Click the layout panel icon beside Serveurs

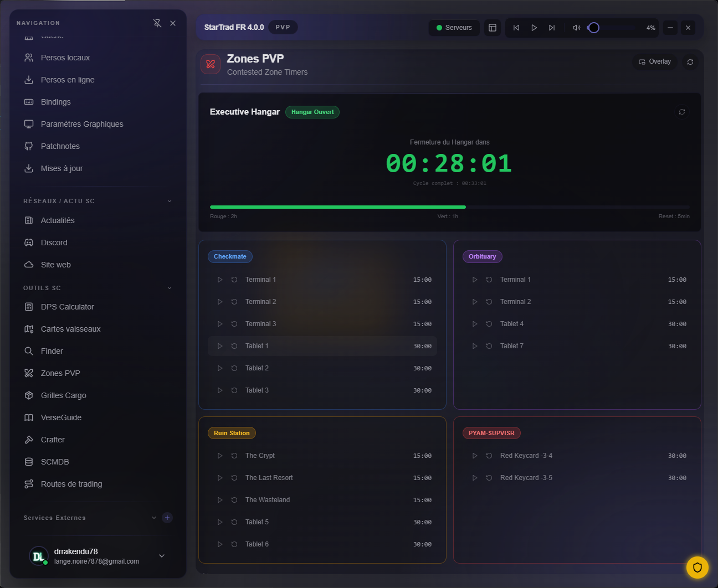click(492, 28)
